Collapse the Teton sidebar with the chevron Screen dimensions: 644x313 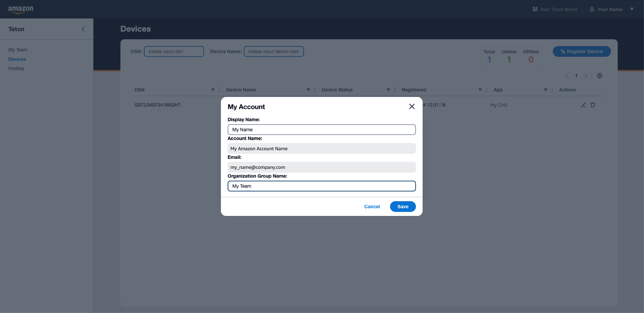83,29
